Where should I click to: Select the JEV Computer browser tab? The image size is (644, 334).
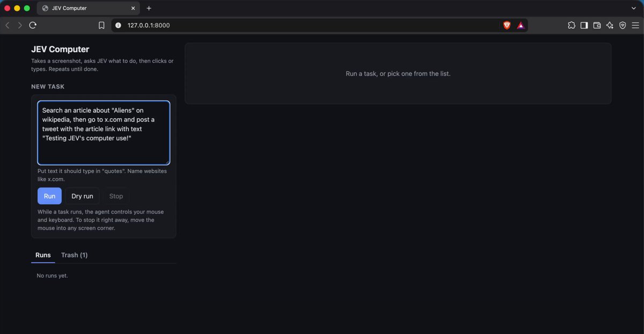(x=89, y=8)
